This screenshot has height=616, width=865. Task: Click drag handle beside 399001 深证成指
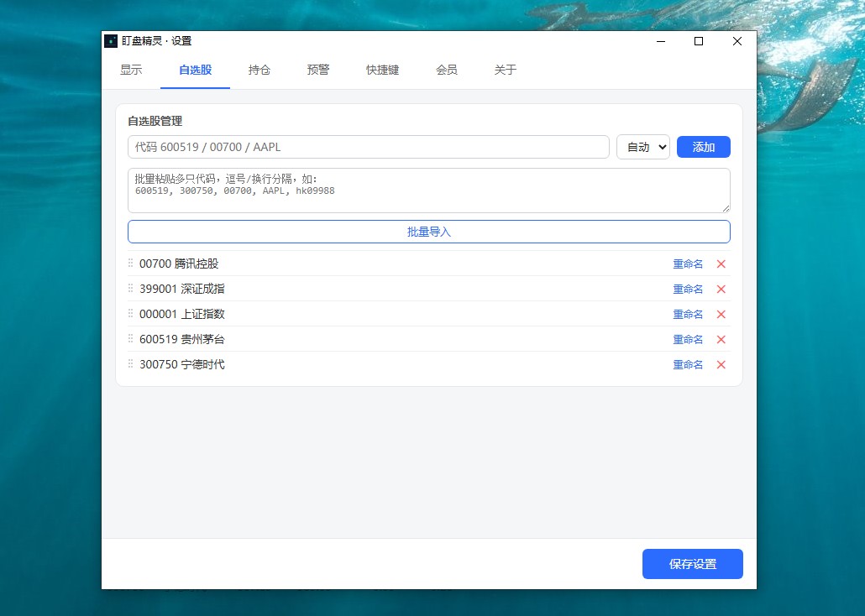(x=131, y=289)
